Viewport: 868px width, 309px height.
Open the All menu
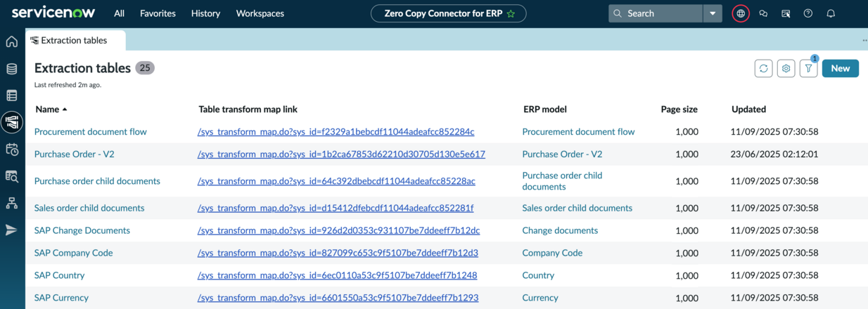[119, 13]
